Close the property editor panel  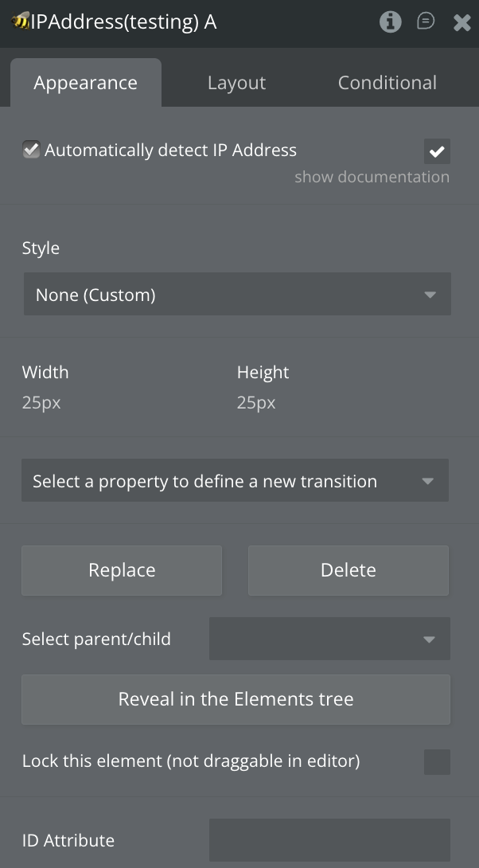[462, 23]
